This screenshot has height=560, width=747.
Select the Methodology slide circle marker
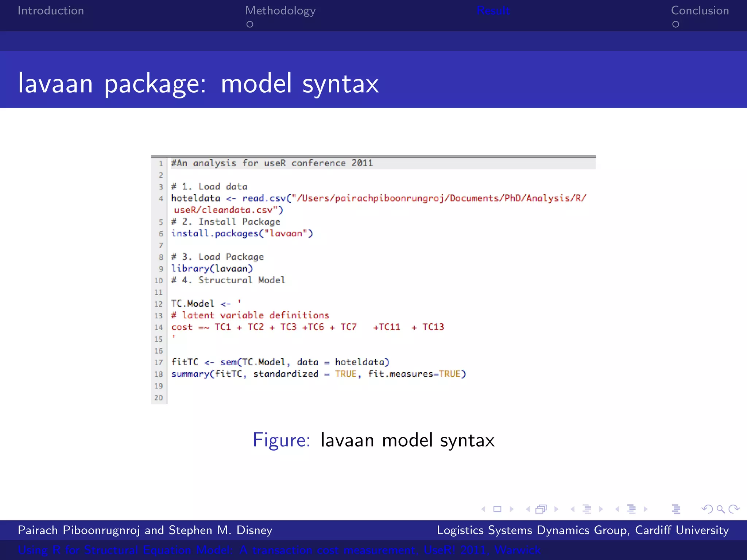(x=250, y=24)
